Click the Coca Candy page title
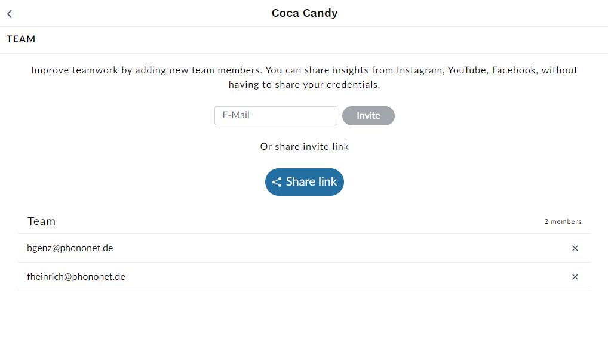 [305, 13]
